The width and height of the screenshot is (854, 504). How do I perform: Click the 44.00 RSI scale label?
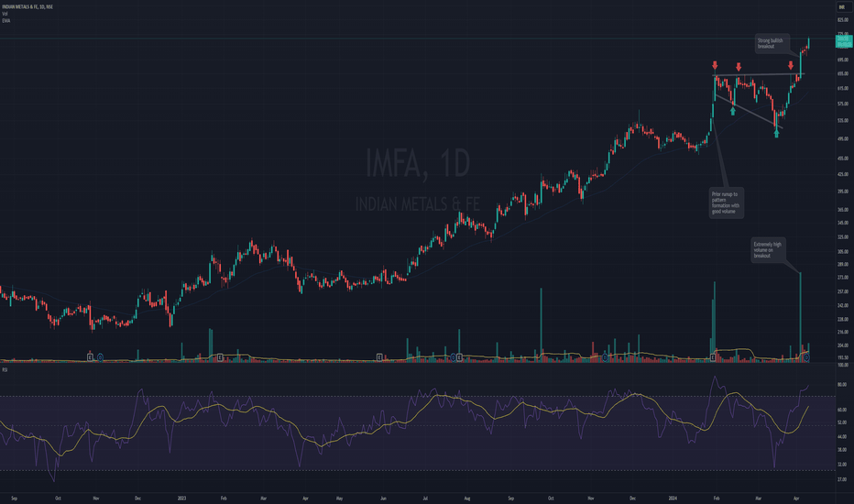[842, 436]
